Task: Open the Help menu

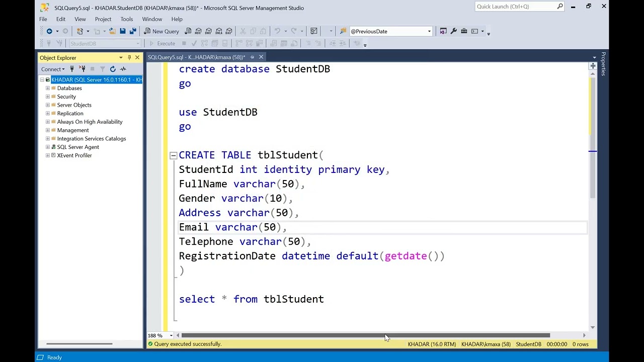Action: [x=177, y=19]
